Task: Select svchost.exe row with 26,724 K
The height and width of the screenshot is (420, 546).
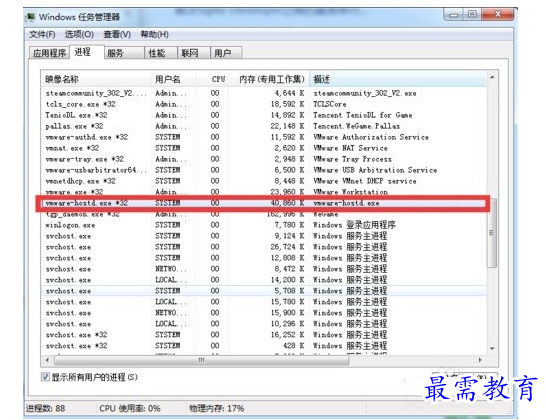Action: 264,247
